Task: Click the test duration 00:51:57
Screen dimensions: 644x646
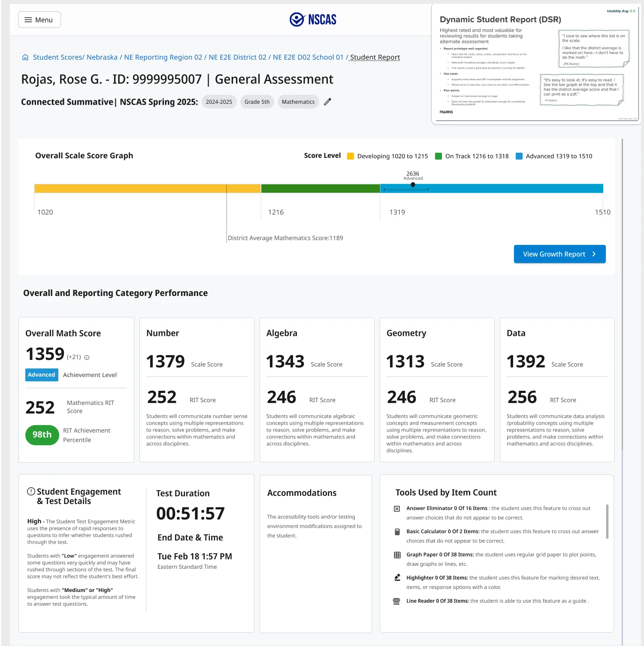Action: pos(190,513)
